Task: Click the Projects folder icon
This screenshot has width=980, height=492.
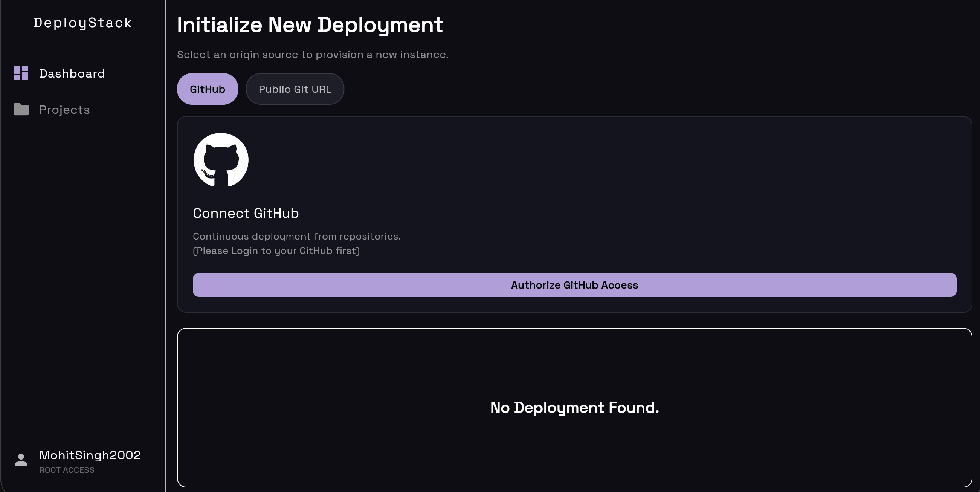Action: [21, 110]
